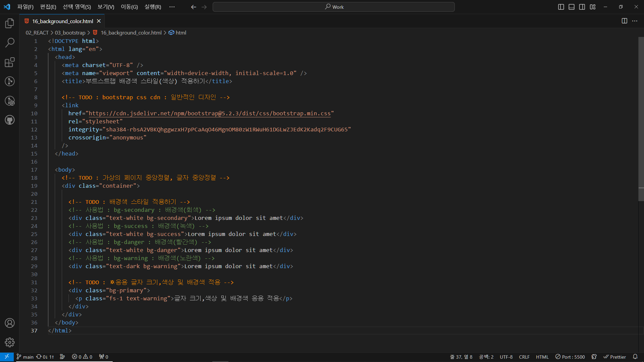Toggle the primary side bar layout button

[561, 7]
